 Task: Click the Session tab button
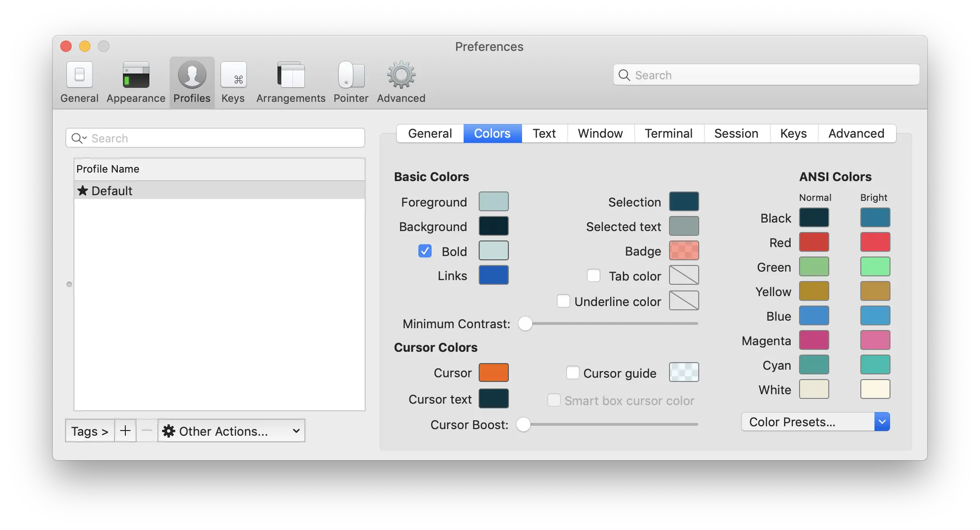[736, 133]
